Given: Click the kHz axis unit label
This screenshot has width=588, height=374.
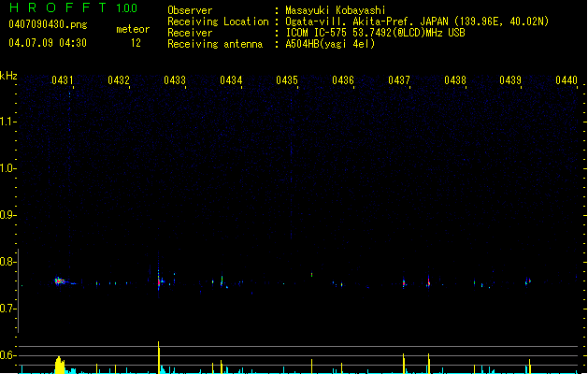Looking at the screenshot, I should tap(8, 76).
